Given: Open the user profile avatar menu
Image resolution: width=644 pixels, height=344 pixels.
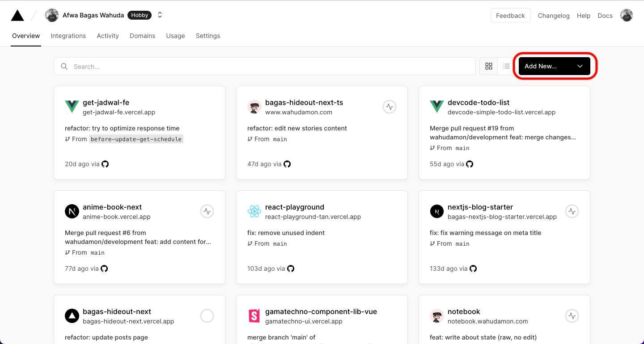Looking at the screenshot, I should pyautogui.click(x=627, y=15).
